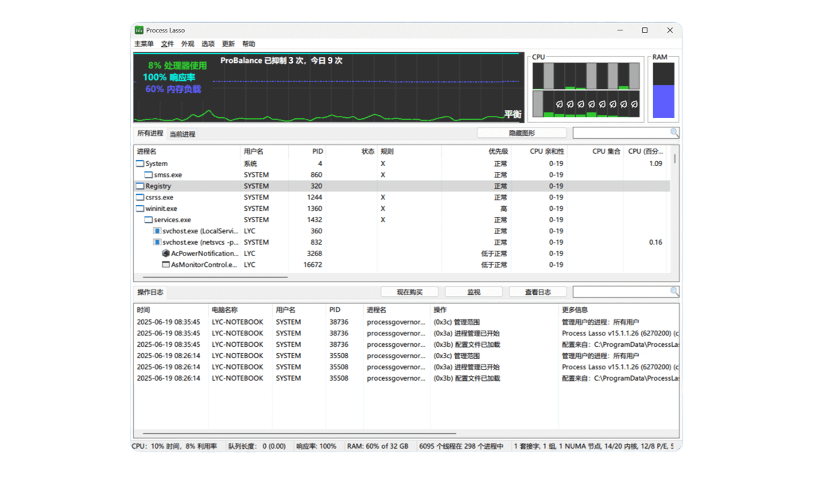This screenshot has width=814, height=504.
Task: Click the 1.09 CPU percent value
Action: [x=655, y=163]
